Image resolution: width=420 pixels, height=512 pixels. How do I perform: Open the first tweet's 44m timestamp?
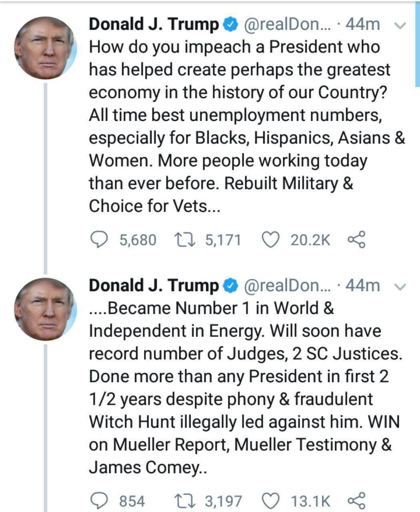pyautogui.click(x=362, y=25)
